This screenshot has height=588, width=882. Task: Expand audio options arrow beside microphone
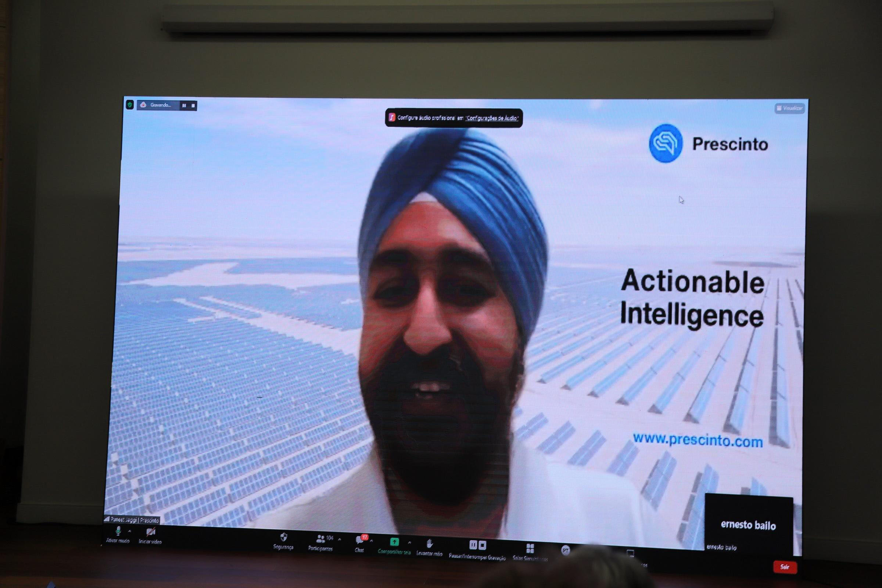(130, 531)
